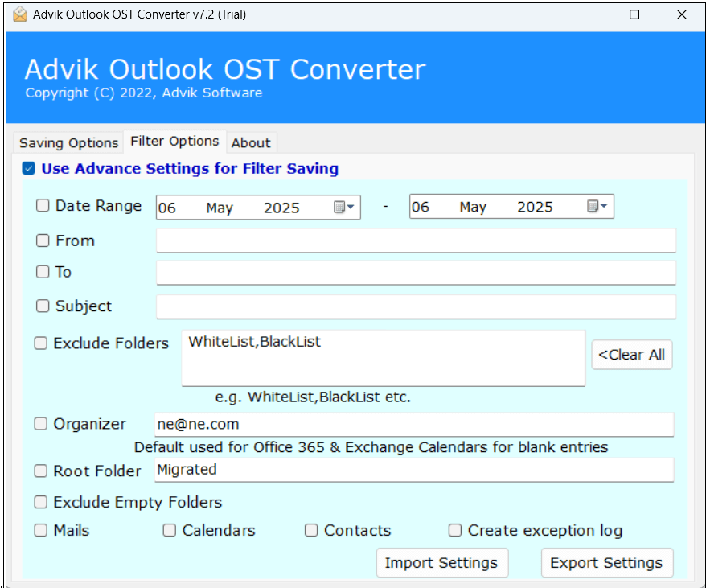Focus the Subject text field
Viewport: 706px width, 588px height.
click(x=416, y=306)
